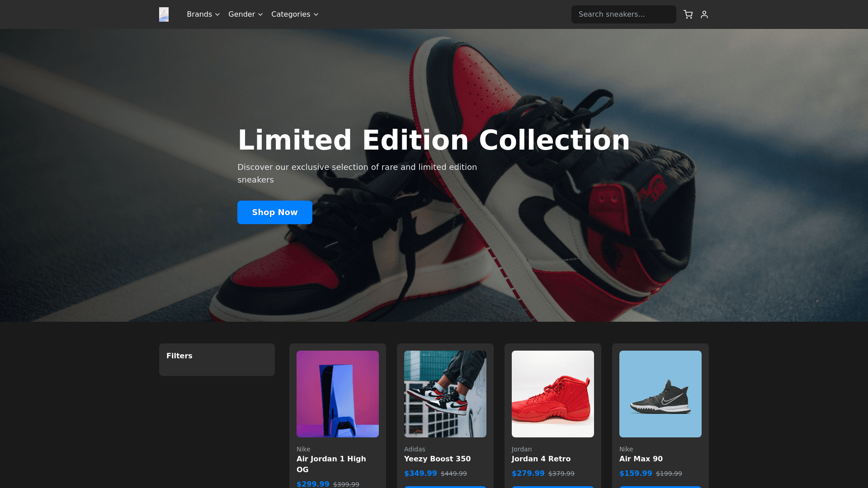Open the shopping cart icon
The image size is (868, 488).
point(688,14)
